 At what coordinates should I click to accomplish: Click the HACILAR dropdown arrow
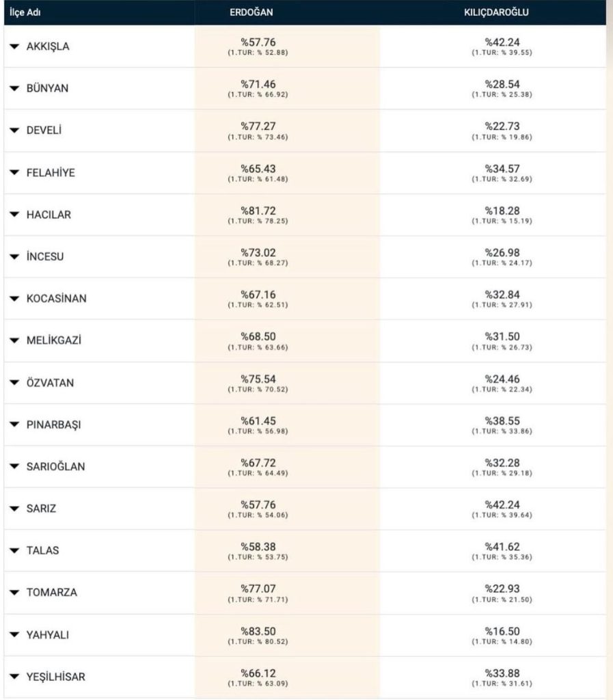point(14,215)
